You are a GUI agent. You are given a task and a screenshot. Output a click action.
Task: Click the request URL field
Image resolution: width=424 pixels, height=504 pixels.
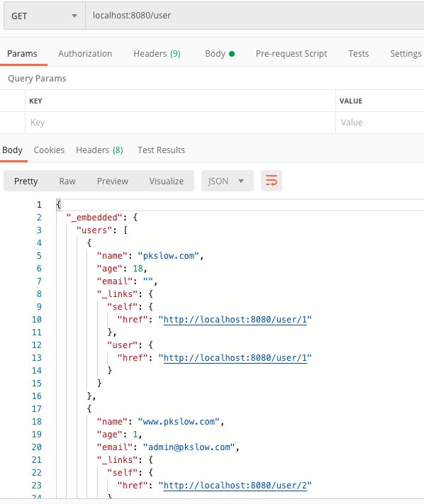pyautogui.click(x=255, y=16)
